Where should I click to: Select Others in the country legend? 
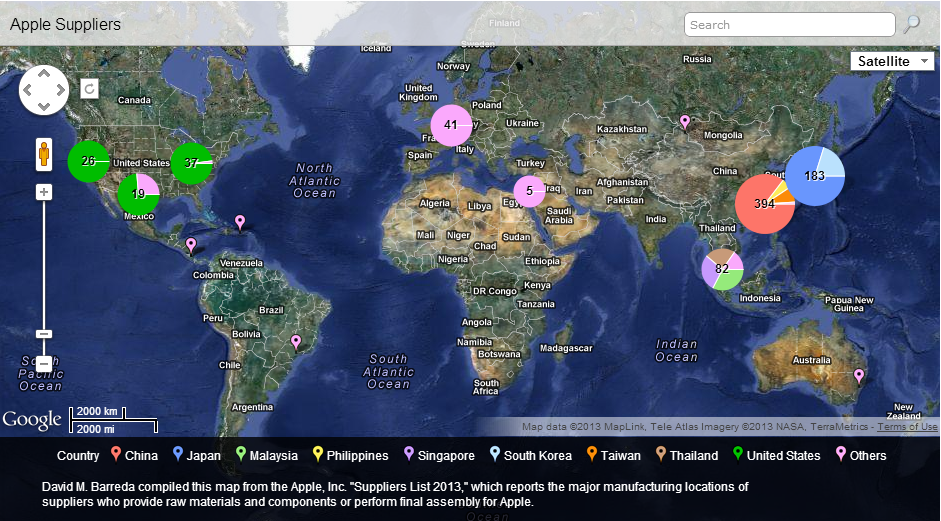861,455
